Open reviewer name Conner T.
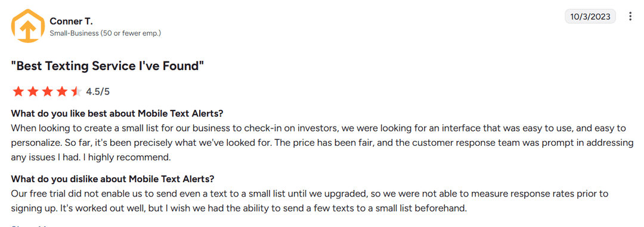This screenshot has width=644, height=227. [x=71, y=21]
